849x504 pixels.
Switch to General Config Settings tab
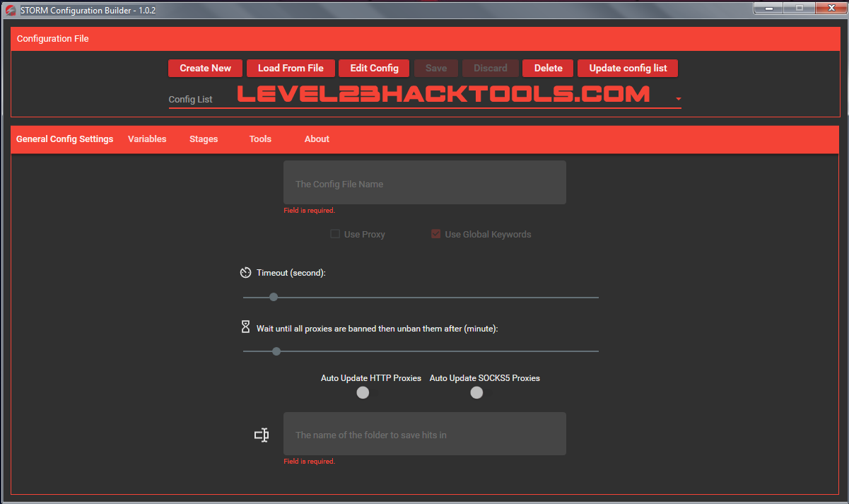pyautogui.click(x=65, y=139)
